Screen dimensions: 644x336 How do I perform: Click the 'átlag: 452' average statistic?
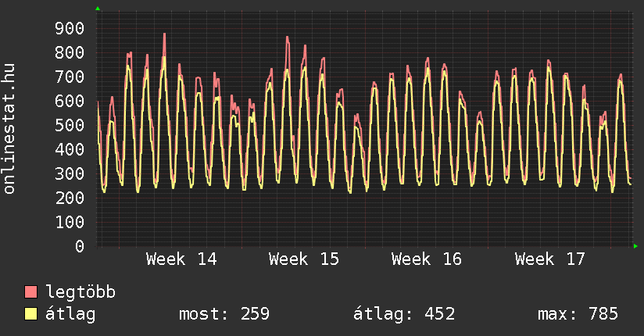404,314
